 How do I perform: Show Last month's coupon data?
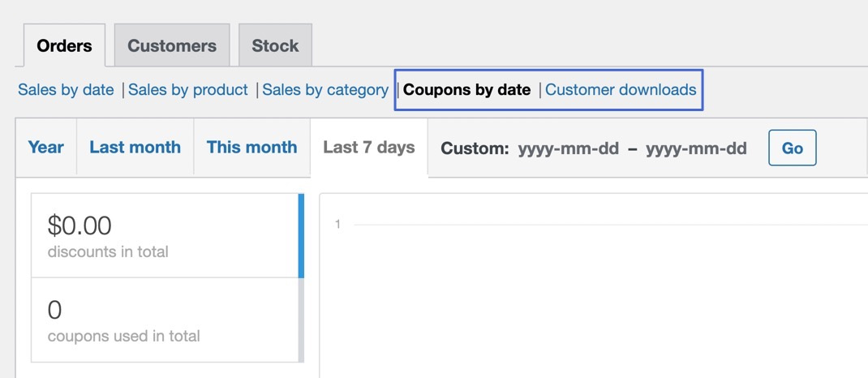click(135, 148)
